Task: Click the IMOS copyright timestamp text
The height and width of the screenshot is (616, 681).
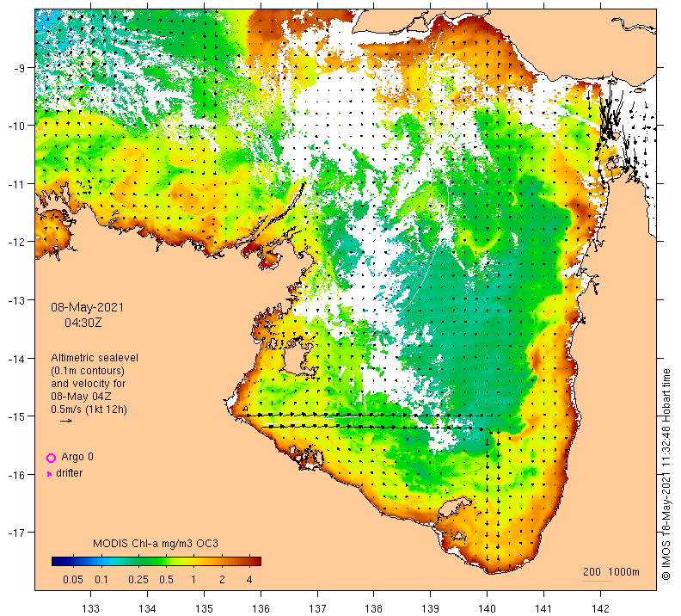Action: click(x=666, y=474)
